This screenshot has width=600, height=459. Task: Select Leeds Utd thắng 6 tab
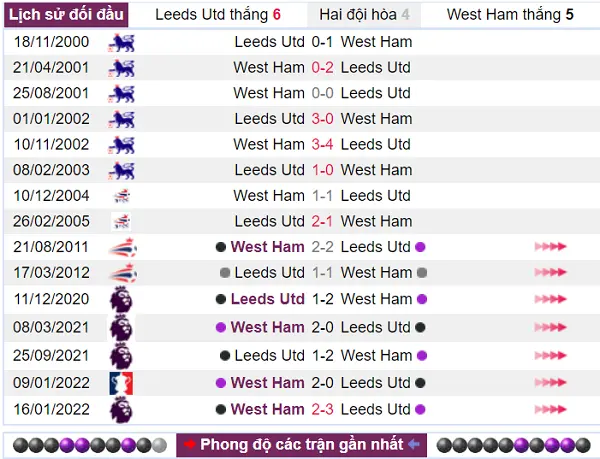click(218, 15)
